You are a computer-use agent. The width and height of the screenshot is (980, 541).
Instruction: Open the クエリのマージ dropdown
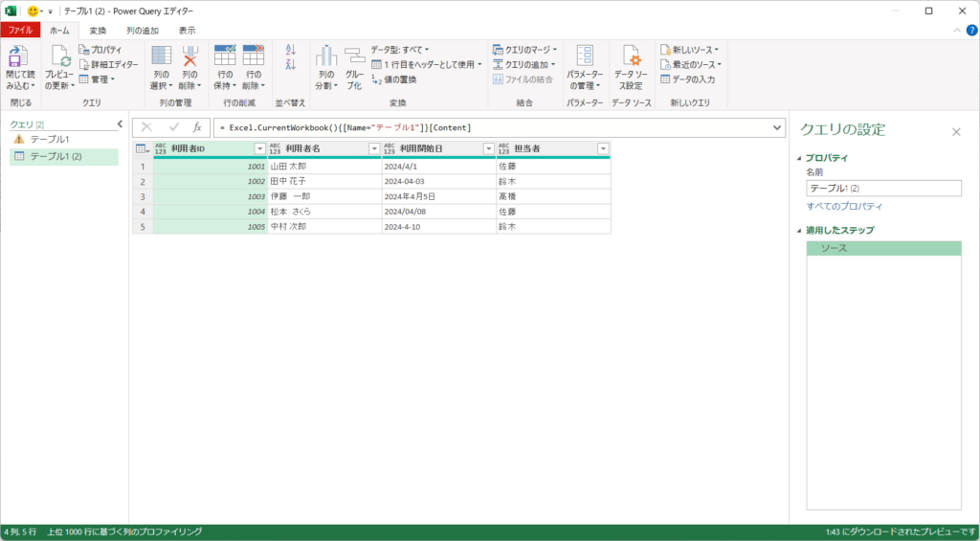click(525, 50)
